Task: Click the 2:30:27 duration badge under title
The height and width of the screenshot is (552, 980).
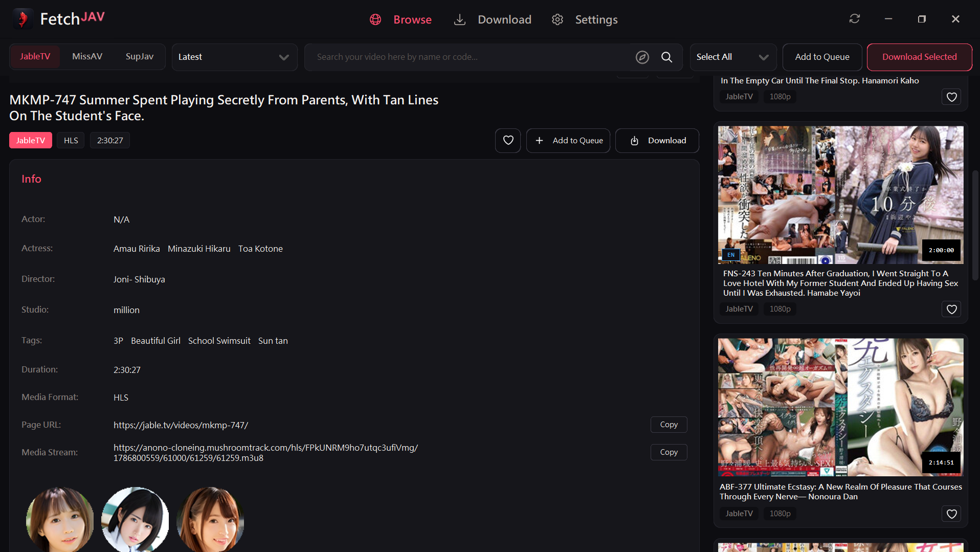Action: [110, 141]
